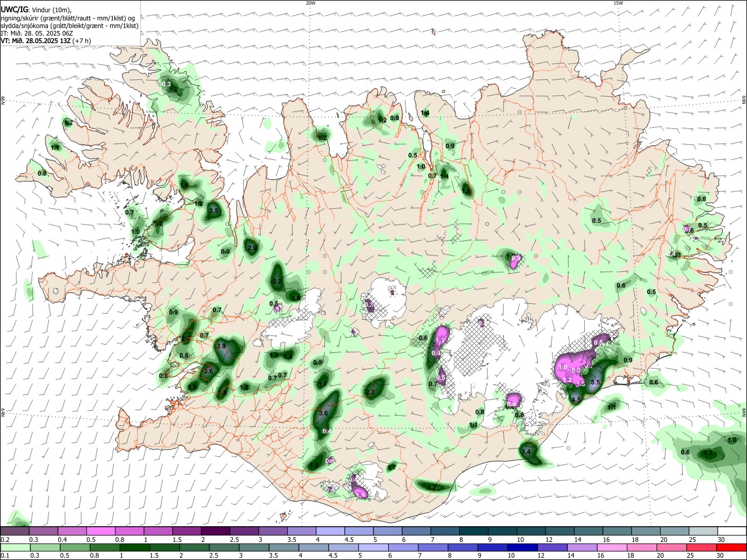Pick the palest green 0.1–0.3 rain scale swatch
Screen dimensions: 747x560
[15, 547]
